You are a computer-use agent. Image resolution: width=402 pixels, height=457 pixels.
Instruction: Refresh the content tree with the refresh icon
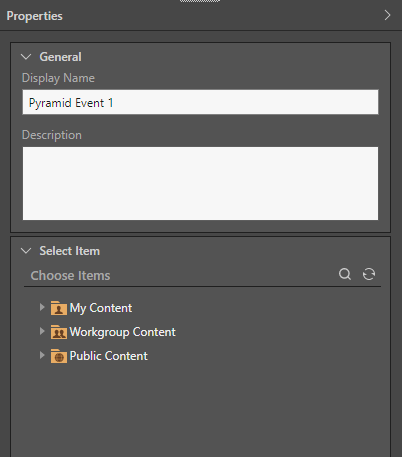[x=369, y=274]
